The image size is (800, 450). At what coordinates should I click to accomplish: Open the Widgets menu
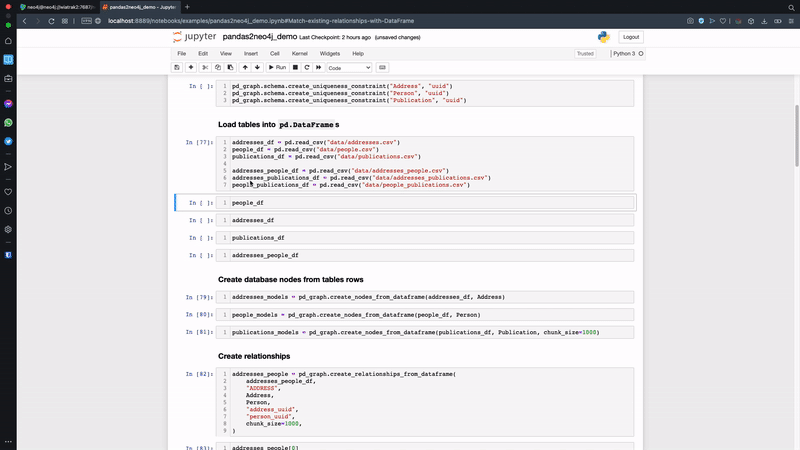click(x=329, y=53)
